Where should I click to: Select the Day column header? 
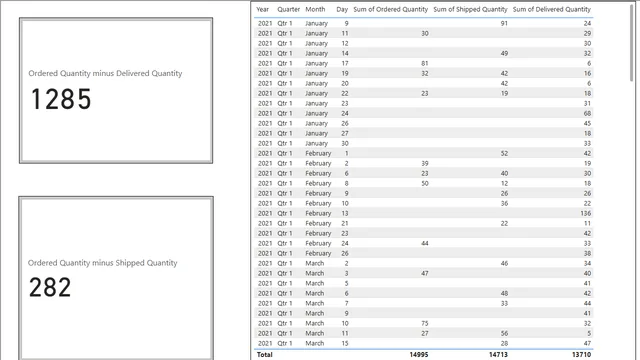pos(342,9)
